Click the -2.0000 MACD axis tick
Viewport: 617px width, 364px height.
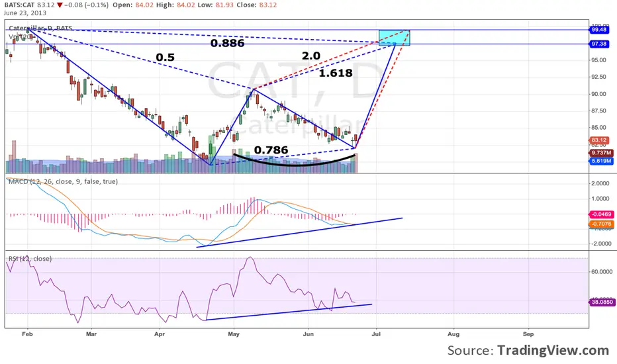(600, 244)
